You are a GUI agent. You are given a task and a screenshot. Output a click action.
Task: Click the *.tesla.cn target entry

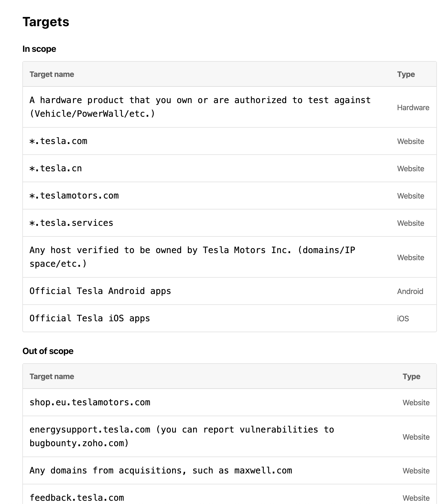[56, 168]
